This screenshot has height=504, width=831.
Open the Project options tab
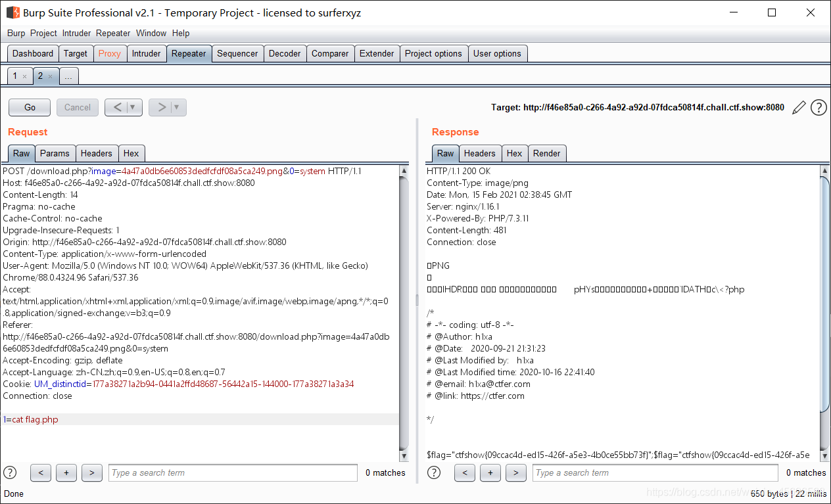(x=433, y=54)
